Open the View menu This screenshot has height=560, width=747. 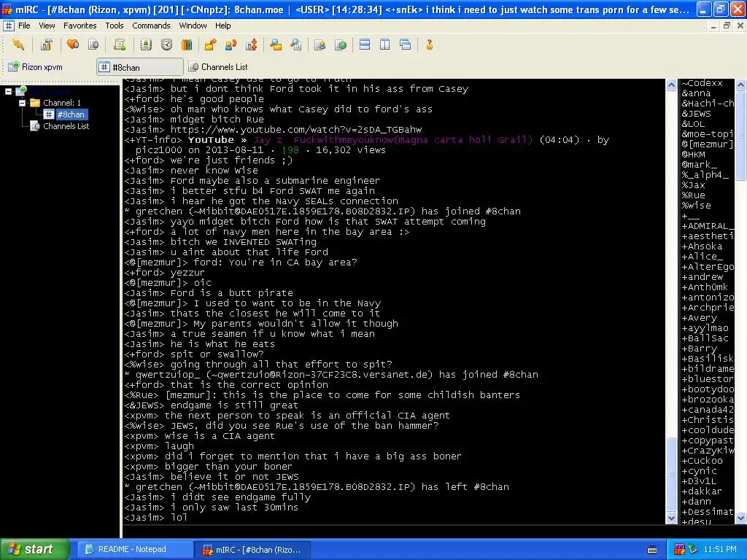47,26
